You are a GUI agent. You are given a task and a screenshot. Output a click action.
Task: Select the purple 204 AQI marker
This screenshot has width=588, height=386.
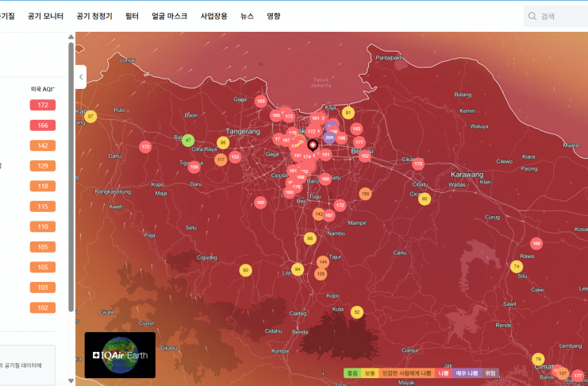[x=329, y=137]
